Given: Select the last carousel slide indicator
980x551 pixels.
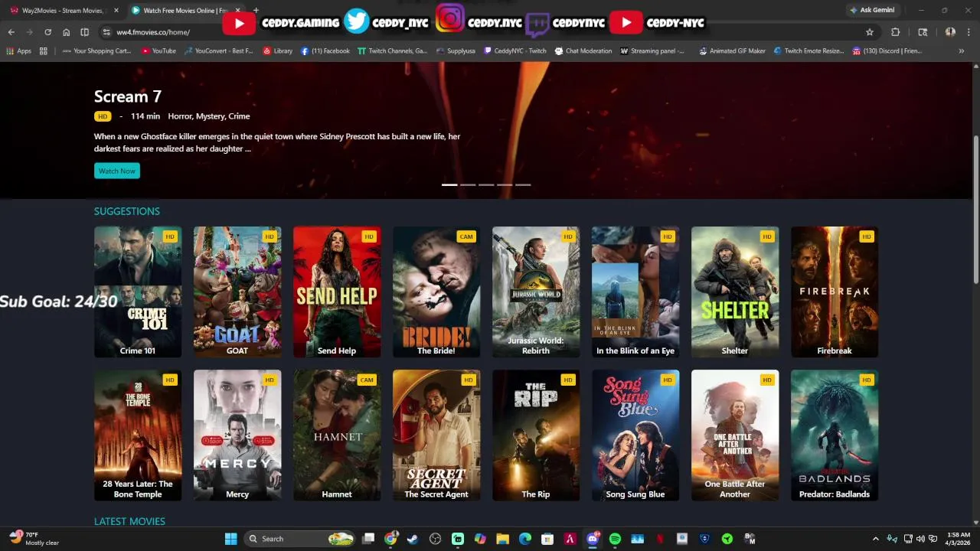Looking at the screenshot, I should pos(523,184).
